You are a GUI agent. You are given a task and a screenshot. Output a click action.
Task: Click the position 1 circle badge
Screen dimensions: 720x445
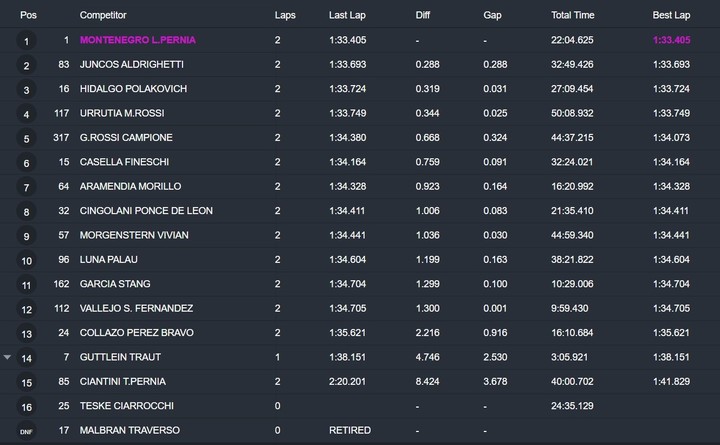click(27, 41)
